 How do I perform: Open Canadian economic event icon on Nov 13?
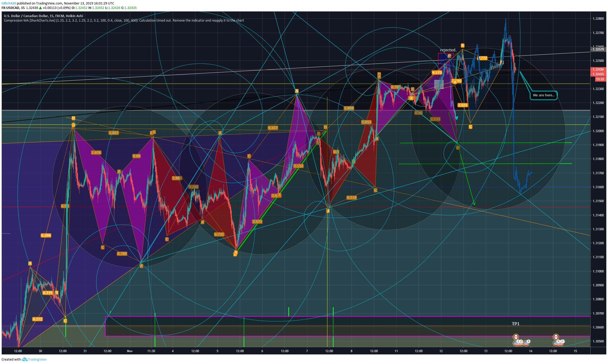pos(516,337)
